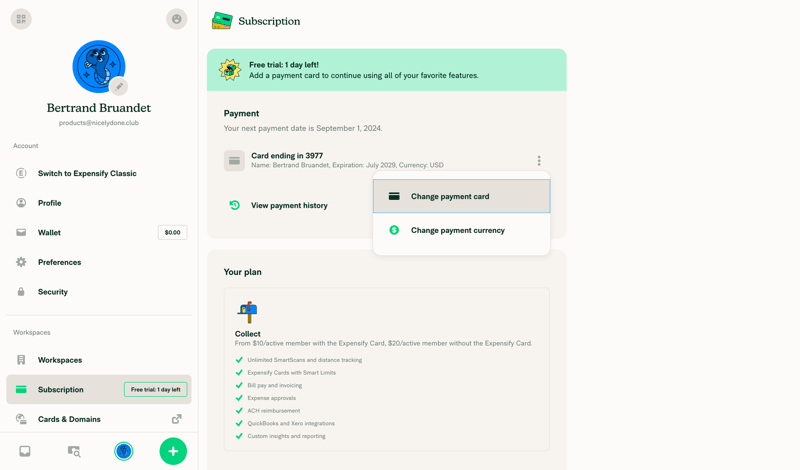This screenshot has height=470, width=800.
Task: Edit avatar using the pencil icon
Action: pos(119,87)
